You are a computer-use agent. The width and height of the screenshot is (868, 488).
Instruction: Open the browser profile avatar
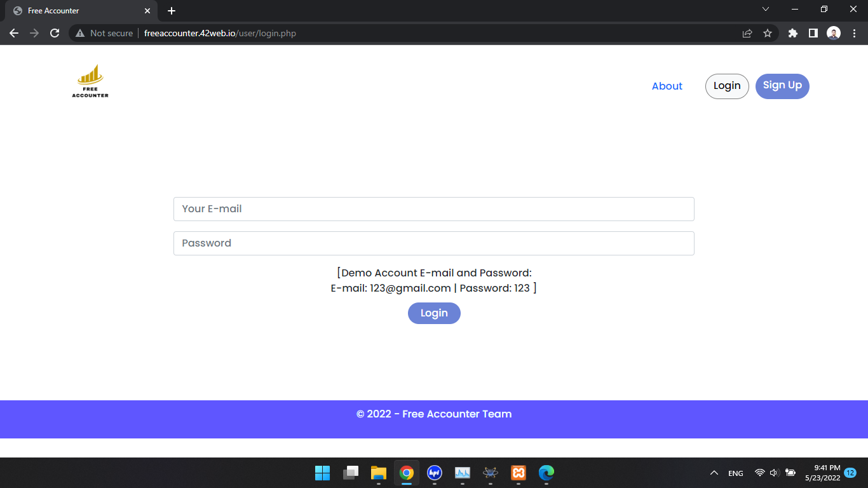[833, 32]
